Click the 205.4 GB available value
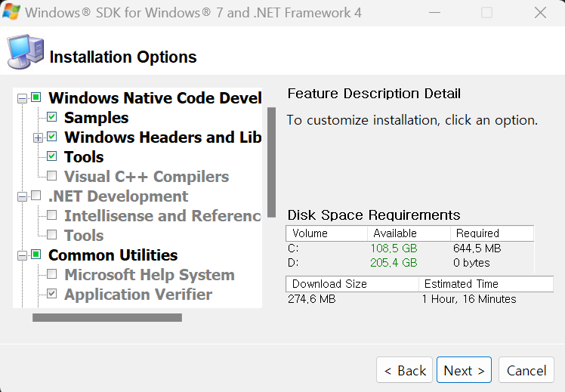Image resolution: width=565 pixels, height=392 pixels. coord(394,263)
